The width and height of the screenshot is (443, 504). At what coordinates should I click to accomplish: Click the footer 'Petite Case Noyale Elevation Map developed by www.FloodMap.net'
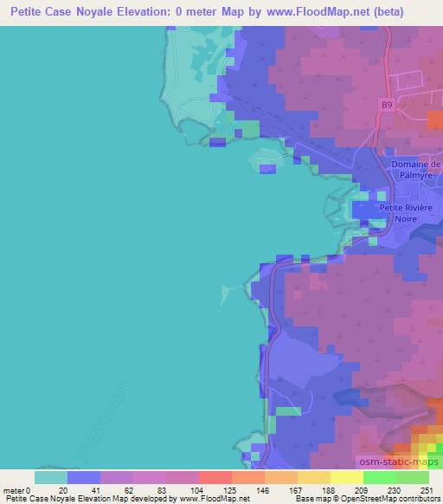click(x=128, y=499)
